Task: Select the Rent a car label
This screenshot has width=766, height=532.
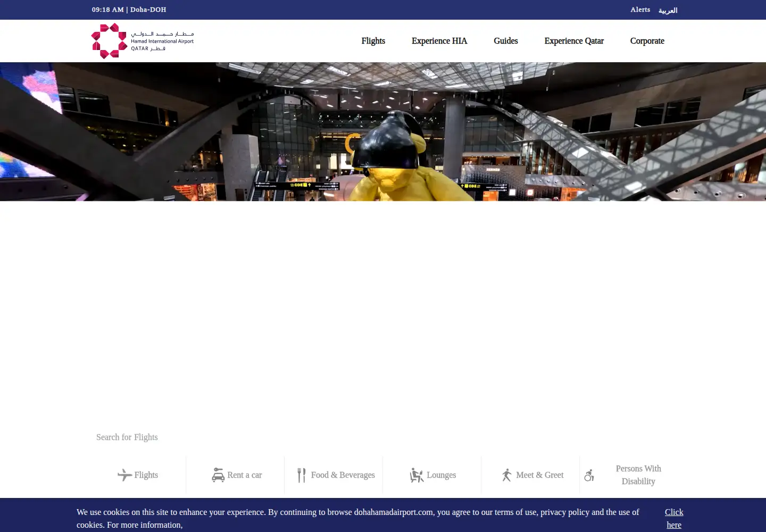Action: tap(245, 475)
